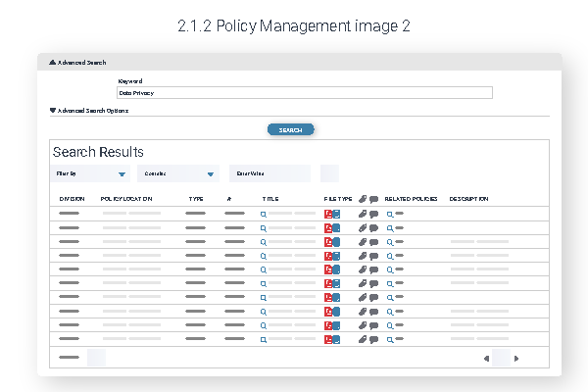Click the Keyword field containing Data Privacy
The image size is (588, 392).
(305, 93)
